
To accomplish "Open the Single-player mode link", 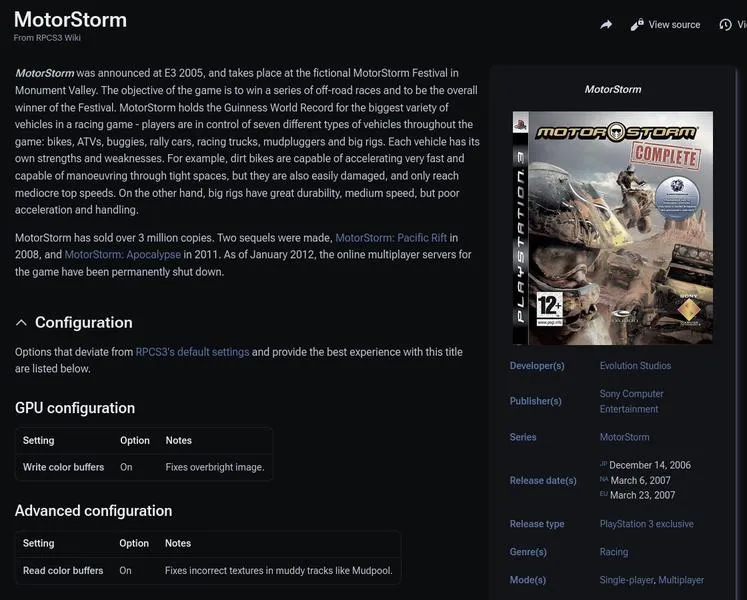I will pos(626,580).
